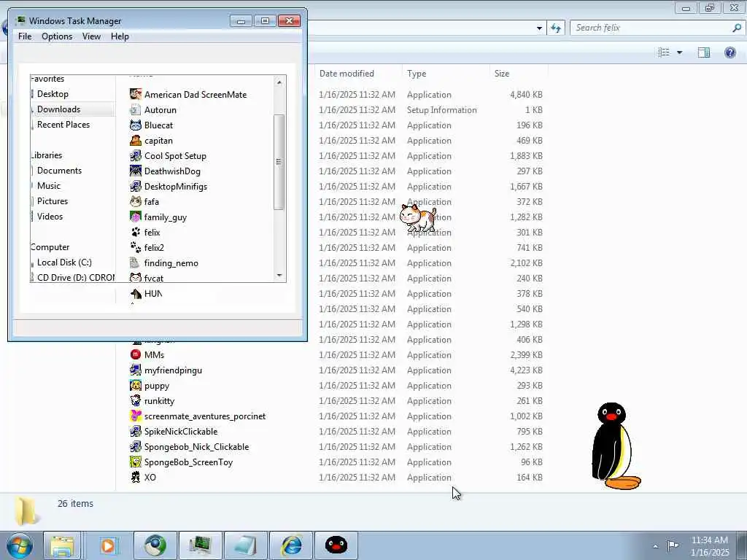Image resolution: width=747 pixels, height=560 pixels.
Task: Open Windows Explorer from the taskbar
Action: tap(62, 545)
